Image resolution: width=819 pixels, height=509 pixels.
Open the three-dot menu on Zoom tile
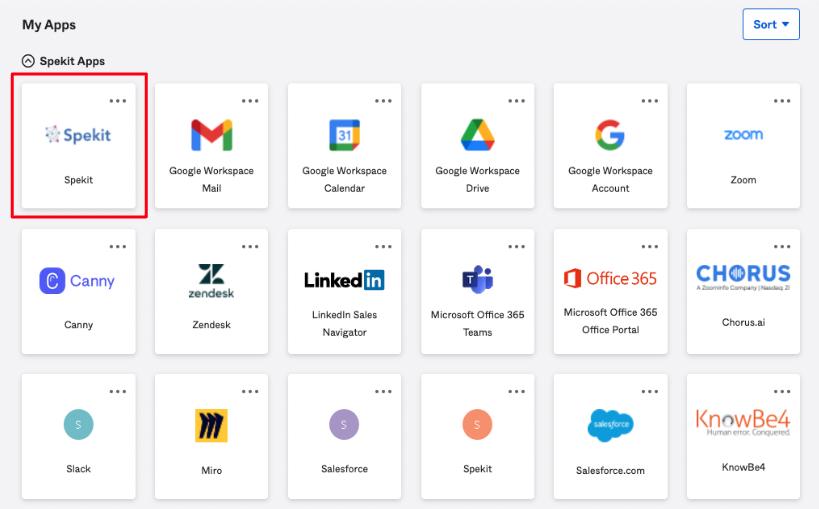coord(782,101)
